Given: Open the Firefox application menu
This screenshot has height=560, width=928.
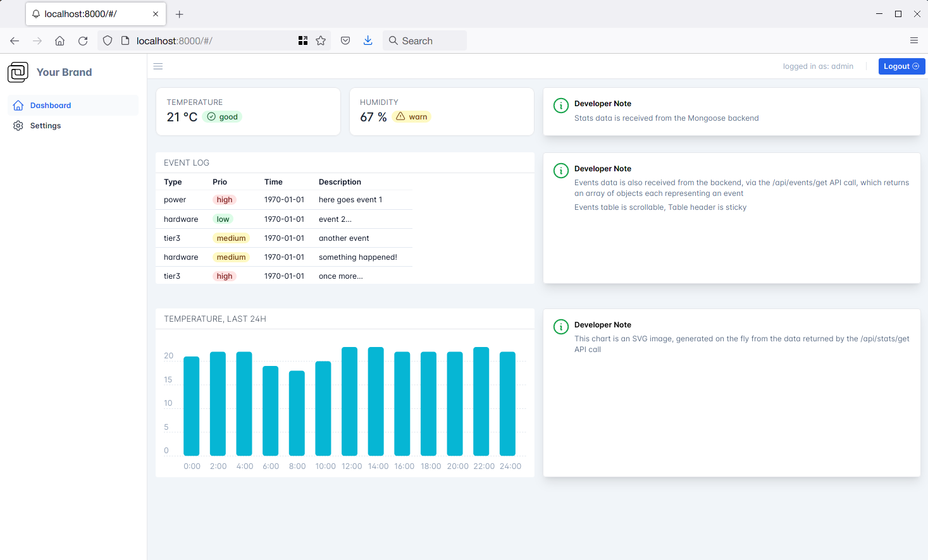Looking at the screenshot, I should tap(913, 41).
